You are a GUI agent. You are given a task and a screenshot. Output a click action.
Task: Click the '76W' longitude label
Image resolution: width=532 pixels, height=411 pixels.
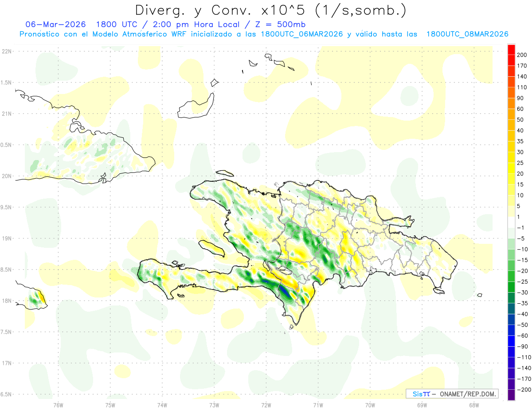(58, 404)
